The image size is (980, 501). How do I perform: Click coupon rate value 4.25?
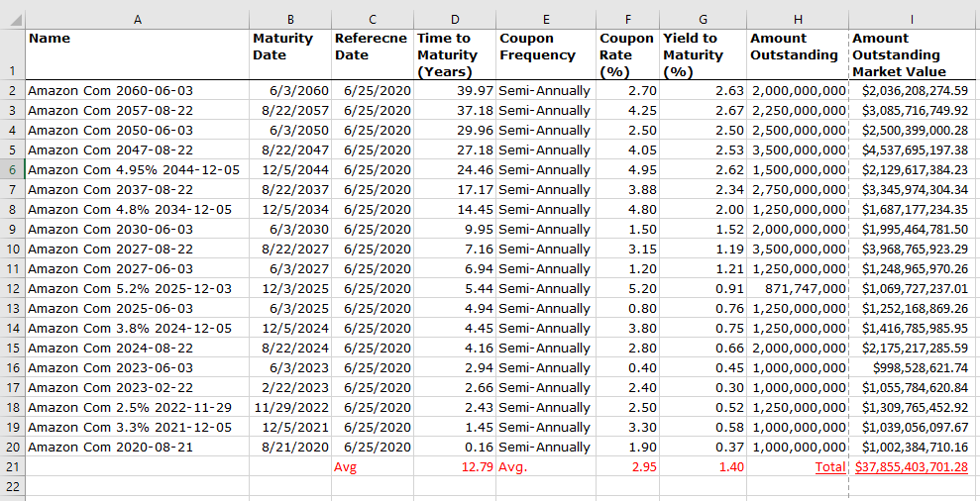628,110
